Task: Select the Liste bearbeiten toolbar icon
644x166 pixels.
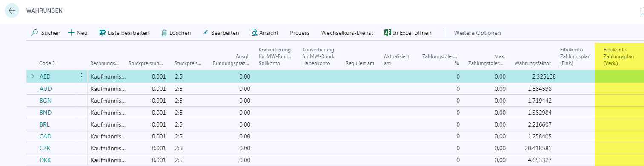Action: tap(102, 33)
